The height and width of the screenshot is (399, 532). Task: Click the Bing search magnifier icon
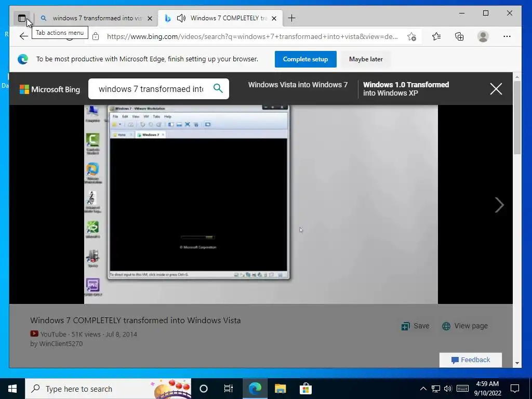pos(218,88)
